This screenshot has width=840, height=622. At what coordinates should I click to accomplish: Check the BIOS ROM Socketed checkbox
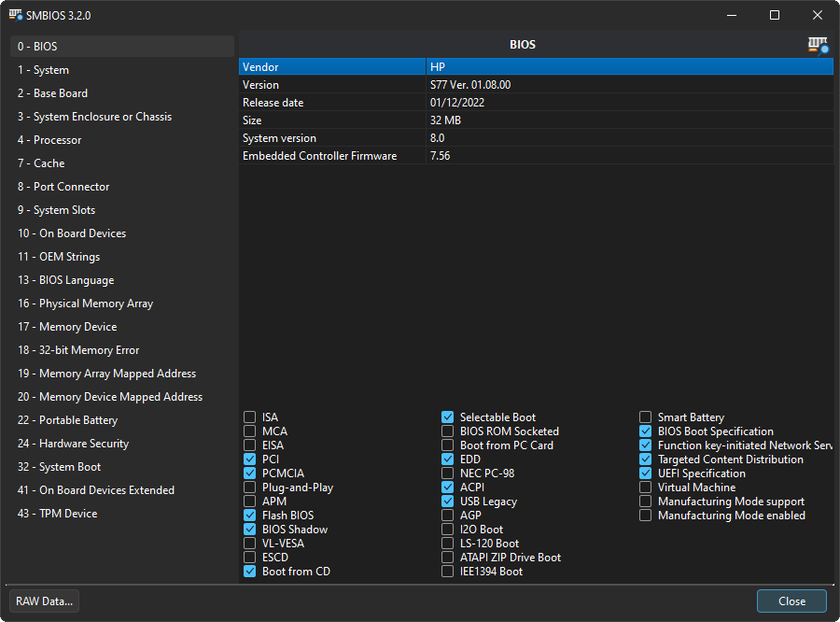pos(447,431)
